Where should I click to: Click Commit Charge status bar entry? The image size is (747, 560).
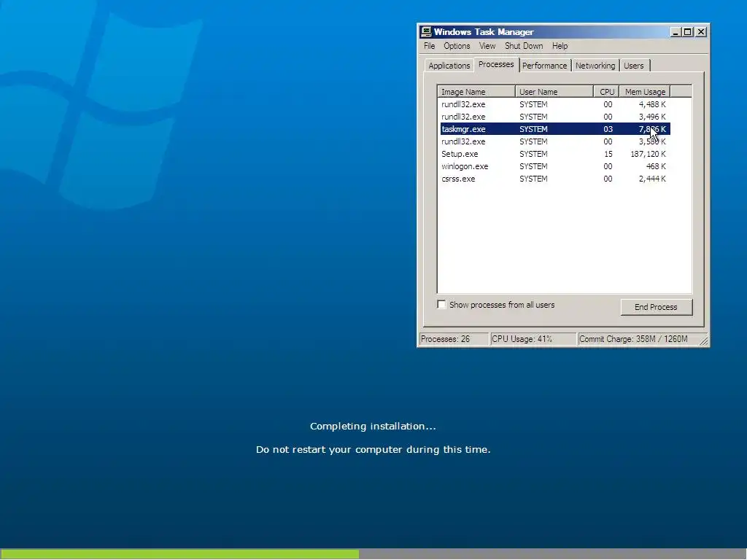coord(638,339)
